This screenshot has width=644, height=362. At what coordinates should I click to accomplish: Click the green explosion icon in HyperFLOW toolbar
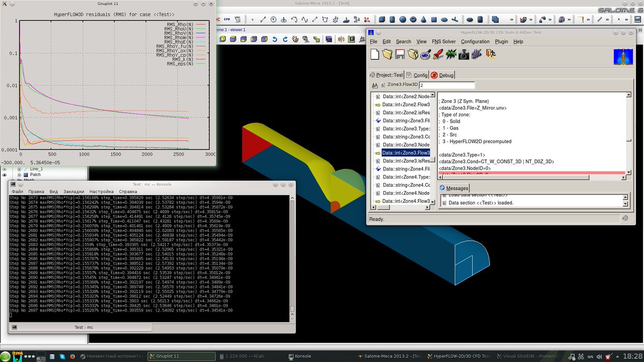[451, 54]
